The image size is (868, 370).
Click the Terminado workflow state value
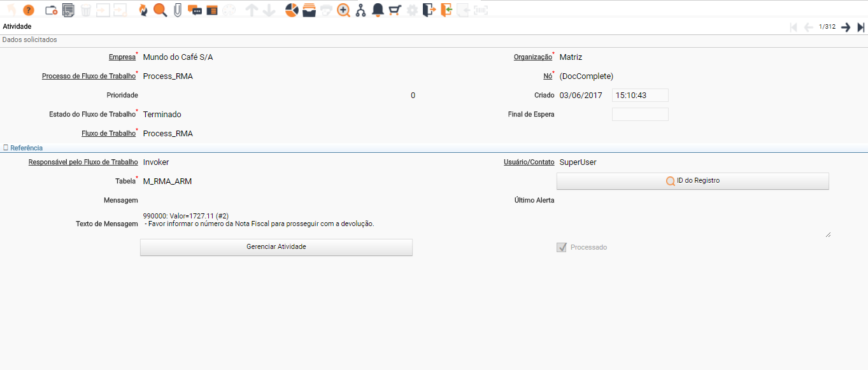(x=162, y=115)
